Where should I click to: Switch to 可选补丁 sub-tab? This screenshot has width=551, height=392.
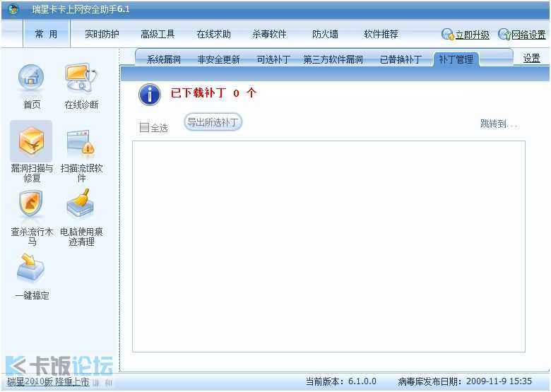pyautogui.click(x=273, y=59)
